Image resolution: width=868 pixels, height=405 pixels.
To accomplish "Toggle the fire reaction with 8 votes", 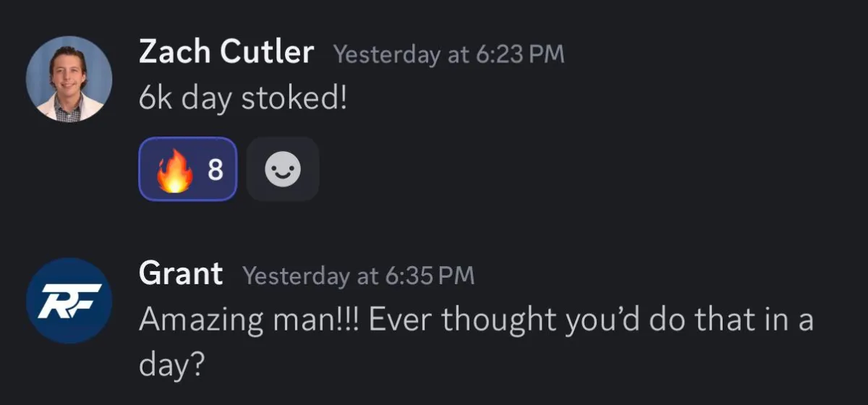I will (x=188, y=169).
